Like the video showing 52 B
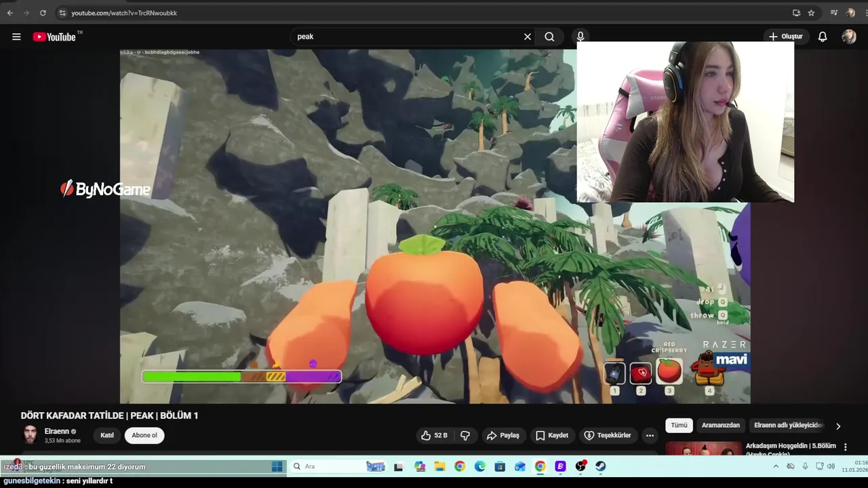This screenshot has height=488, width=868. [434, 435]
